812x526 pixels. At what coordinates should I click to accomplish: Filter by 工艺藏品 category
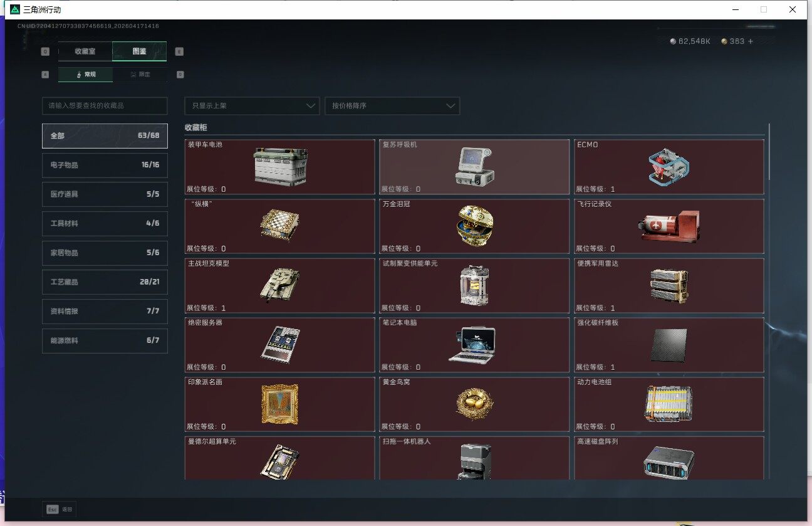click(105, 282)
